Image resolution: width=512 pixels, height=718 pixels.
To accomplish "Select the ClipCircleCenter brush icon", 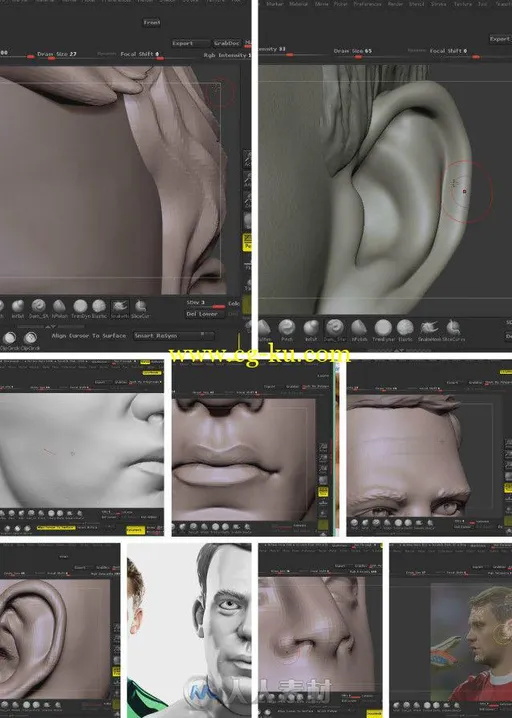I will [30, 339].
